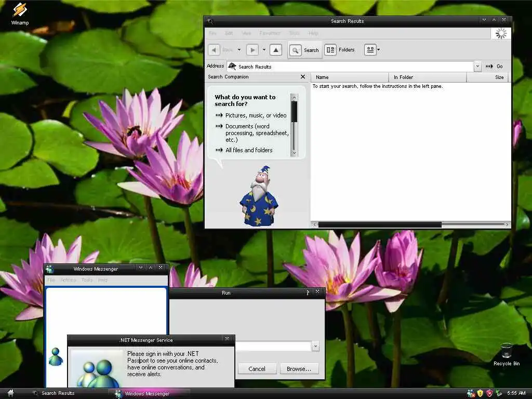Go forward with the Forward arrow button
Image resolution: width=532 pixels, height=399 pixels.
tap(252, 50)
